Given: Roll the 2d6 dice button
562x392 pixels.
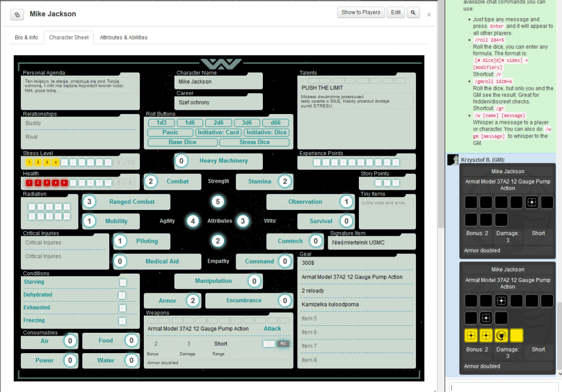Looking at the screenshot, I should click(218, 123).
